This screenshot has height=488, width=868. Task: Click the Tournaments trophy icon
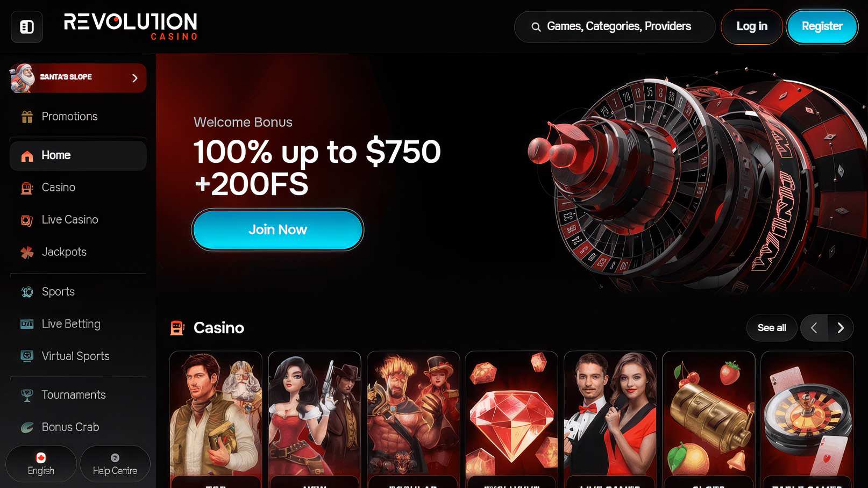coord(27,395)
